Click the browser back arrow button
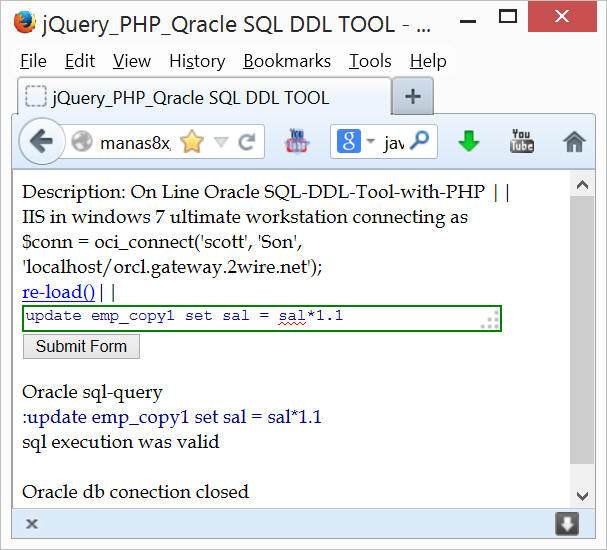Image resolution: width=607 pixels, height=550 pixels. 41,141
